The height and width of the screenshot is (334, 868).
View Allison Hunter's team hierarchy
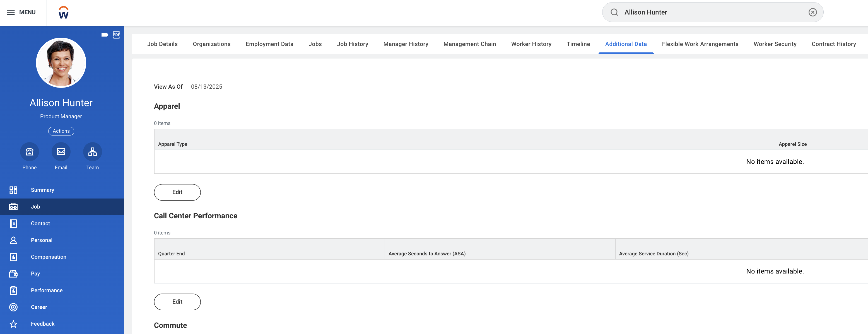tap(92, 152)
